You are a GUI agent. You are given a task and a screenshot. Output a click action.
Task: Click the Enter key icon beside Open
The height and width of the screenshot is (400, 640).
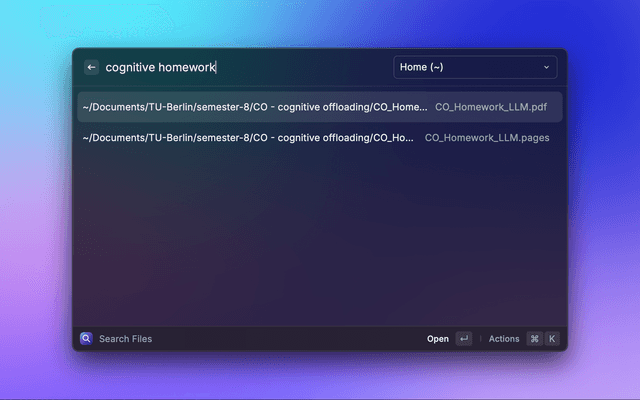coord(463,339)
